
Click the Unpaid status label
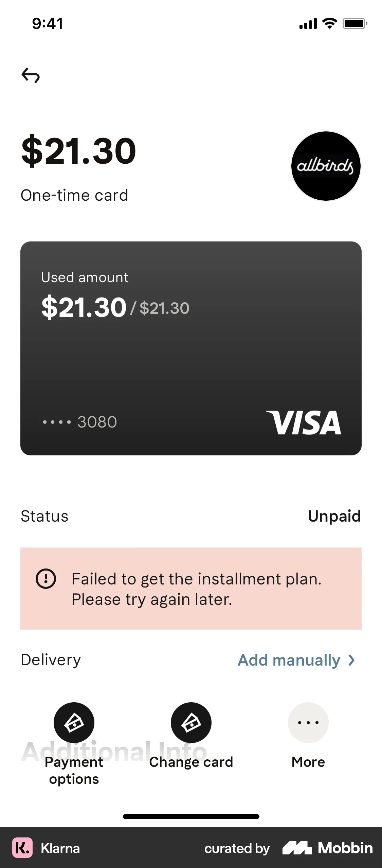[x=334, y=516]
